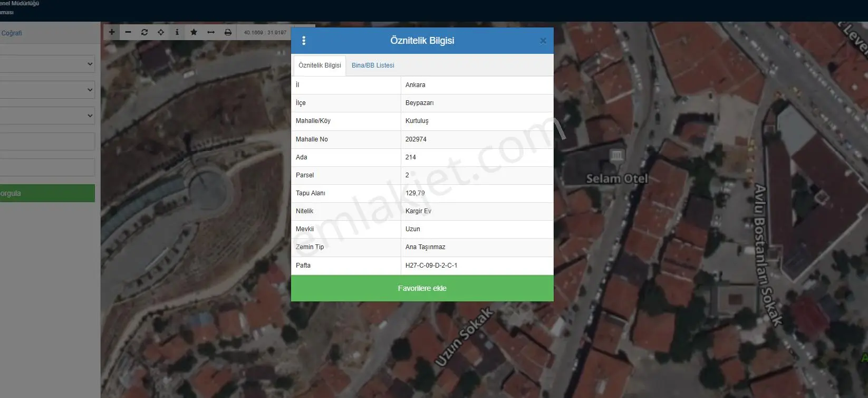Select the info (i) query tool
Image resolution: width=868 pixels, height=398 pixels.
point(177,32)
